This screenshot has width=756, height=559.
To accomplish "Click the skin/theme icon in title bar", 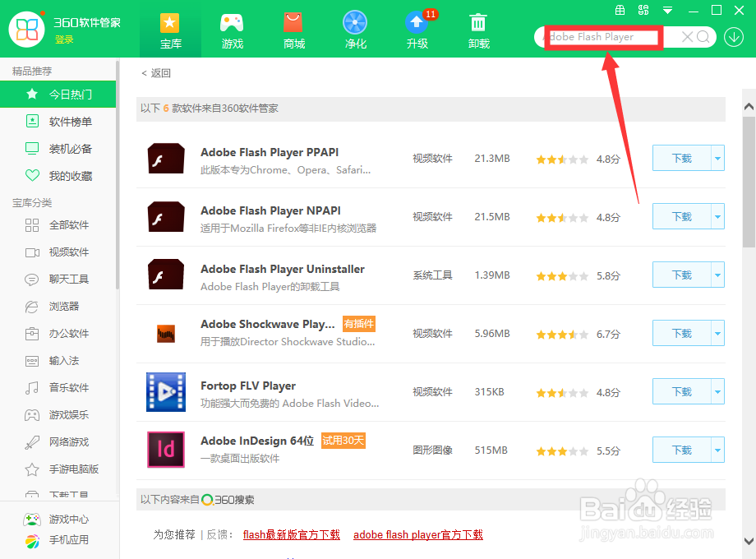I will [643, 10].
